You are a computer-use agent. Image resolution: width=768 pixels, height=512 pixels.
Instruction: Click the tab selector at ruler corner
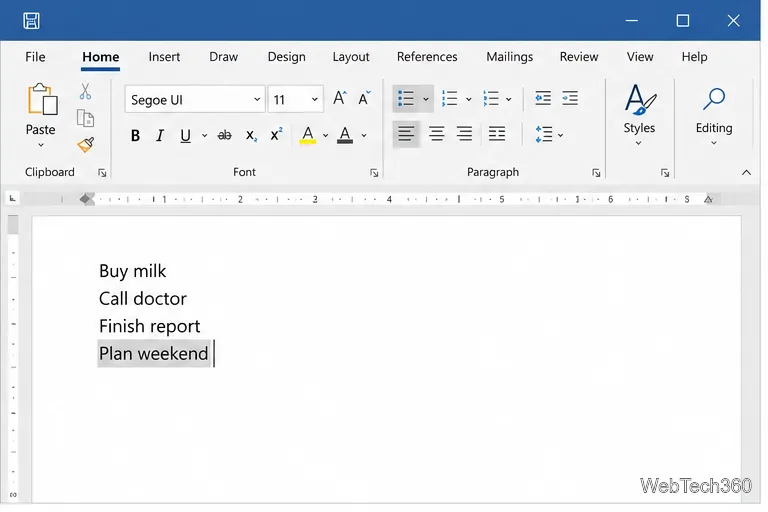[12, 198]
